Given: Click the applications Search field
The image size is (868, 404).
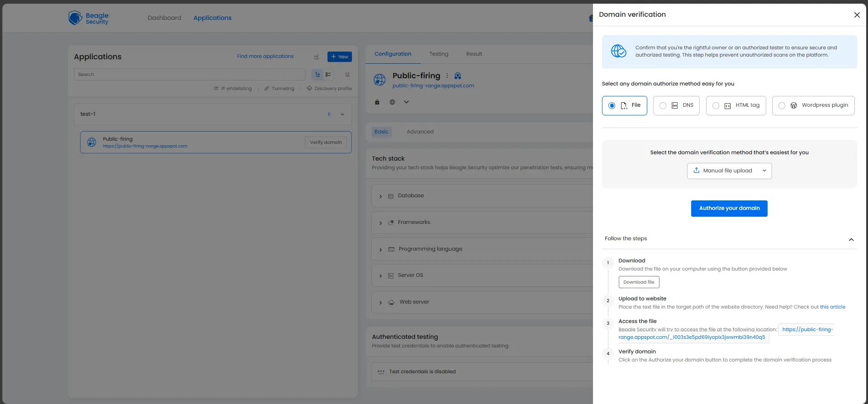Looking at the screenshot, I should [190, 75].
